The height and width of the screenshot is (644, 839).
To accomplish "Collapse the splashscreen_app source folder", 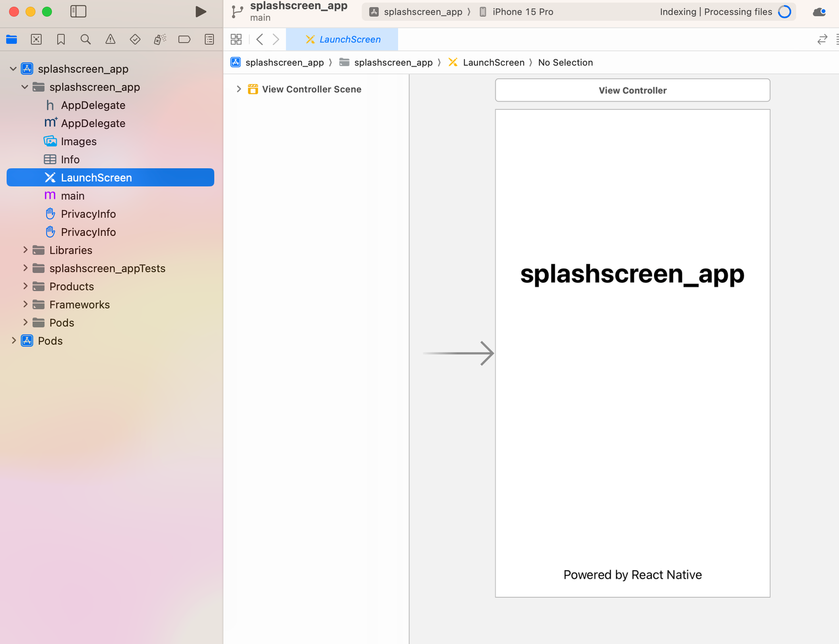I will click(24, 87).
